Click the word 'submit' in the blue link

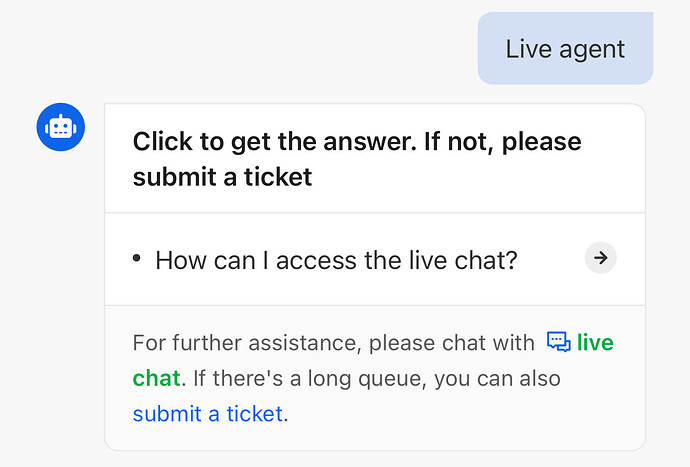167,414
